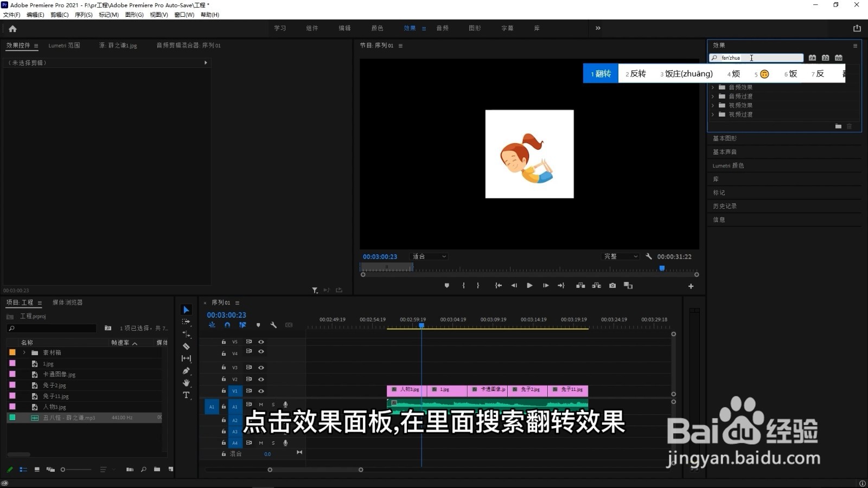Click Automate to Sequence icon in project panel
The image size is (868, 488).
(x=130, y=470)
